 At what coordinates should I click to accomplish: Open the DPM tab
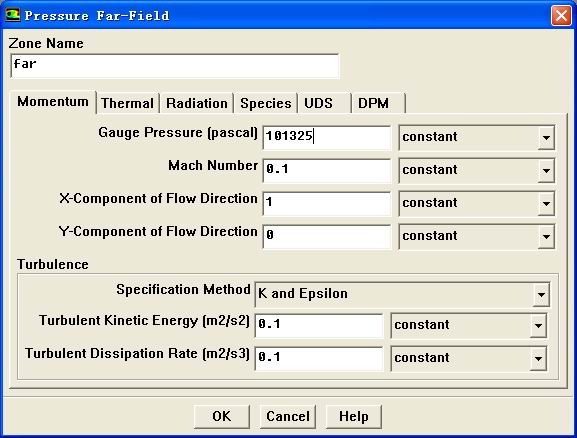pyautogui.click(x=378, y=103)
